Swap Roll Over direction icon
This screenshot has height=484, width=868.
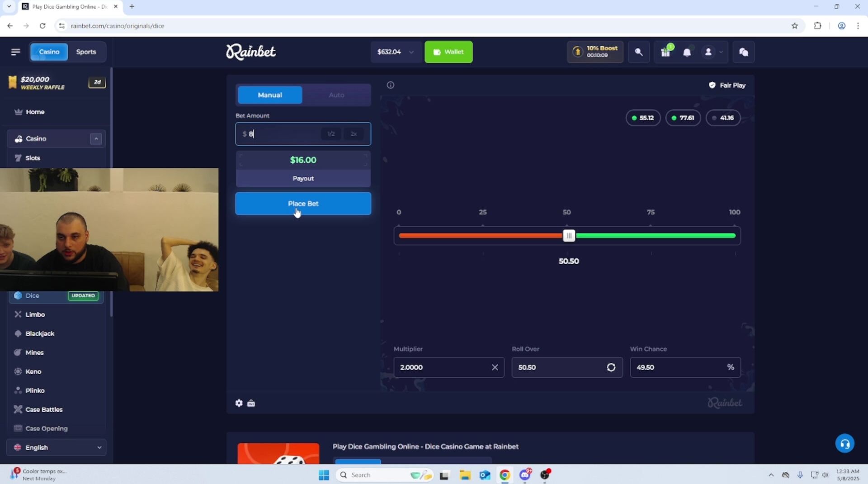click(x=611, y=367)
